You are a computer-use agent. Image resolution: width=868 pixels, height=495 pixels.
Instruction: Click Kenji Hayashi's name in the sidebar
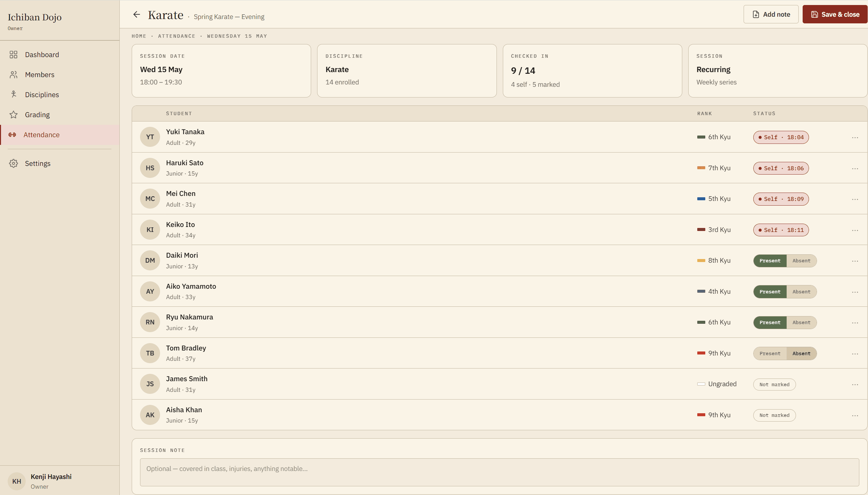(51, 477)
